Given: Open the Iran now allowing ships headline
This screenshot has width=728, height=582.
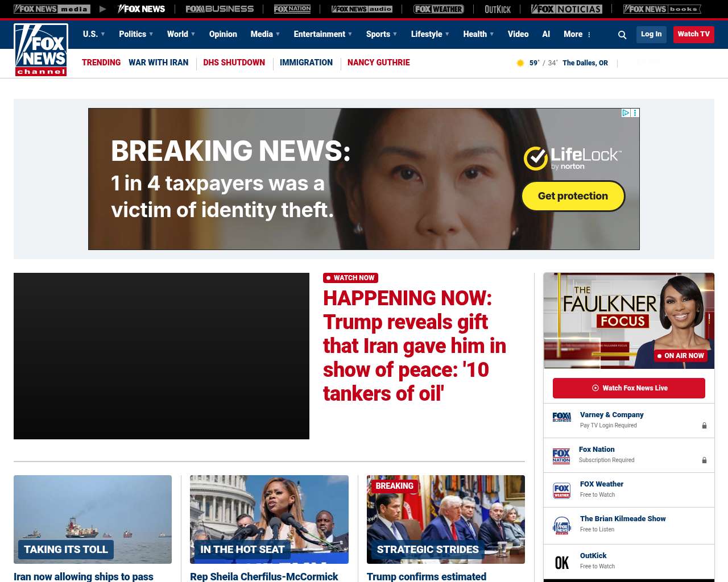Looking at the screenshot, I should click(84, 576).
